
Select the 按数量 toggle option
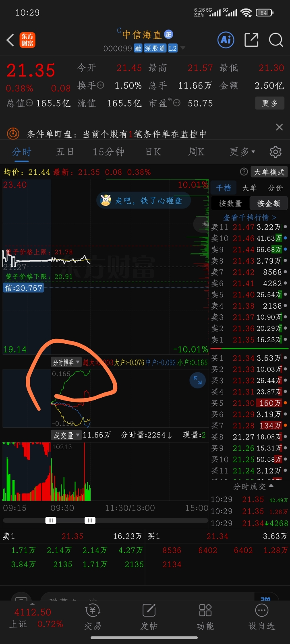[230, 203]
